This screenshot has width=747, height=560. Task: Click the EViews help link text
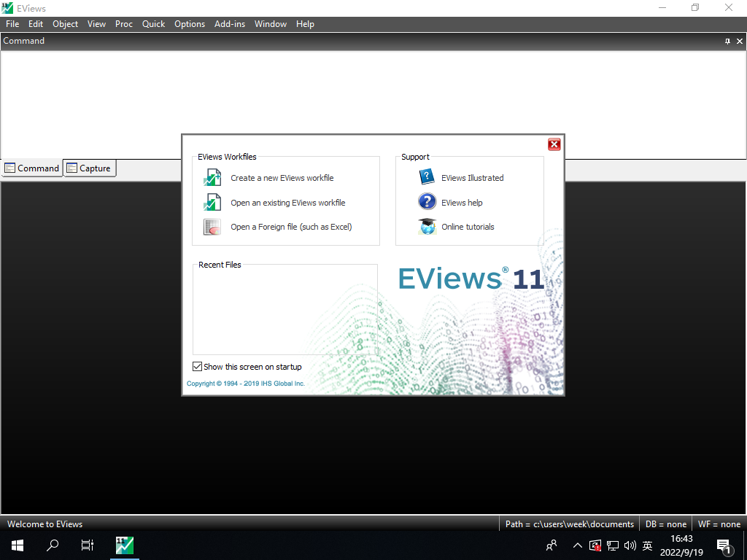point(462,203)
